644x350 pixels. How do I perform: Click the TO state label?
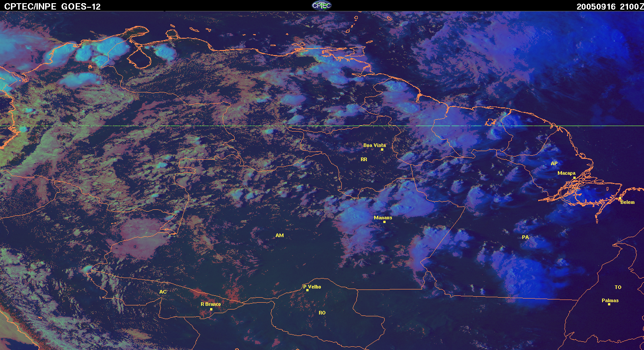click(x=618, y=287)
